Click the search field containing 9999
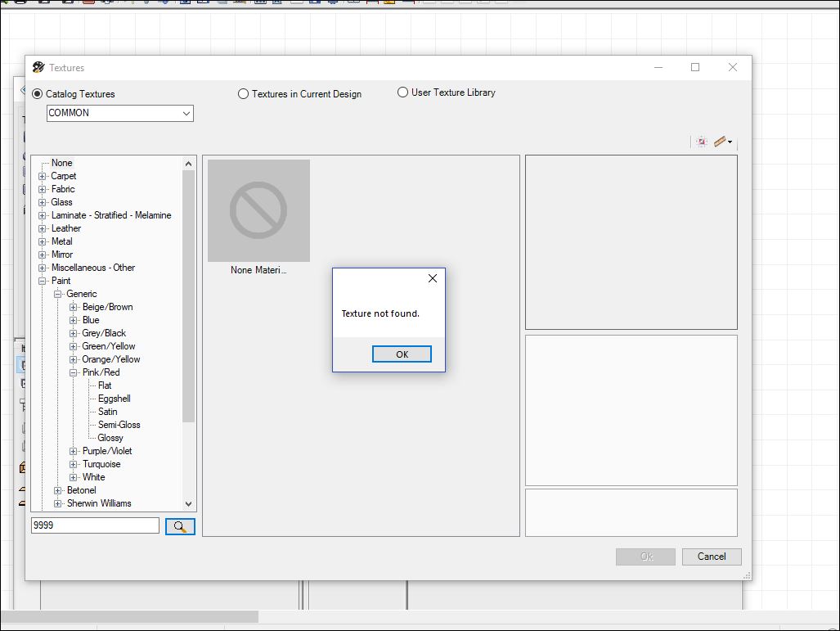The image size is (840, 631). (95, 525)
